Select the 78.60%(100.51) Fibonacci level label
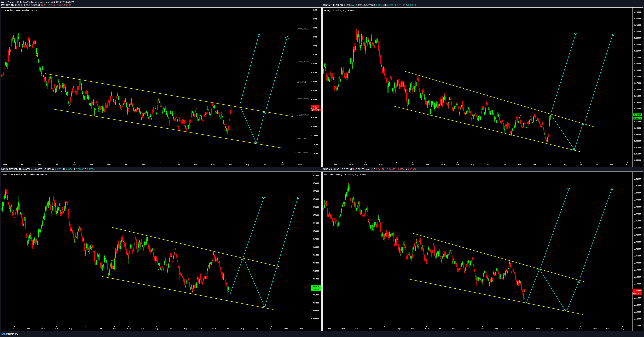Image resolution: width=644 pixels, height=337 pixels. click(x=302, y=139)
